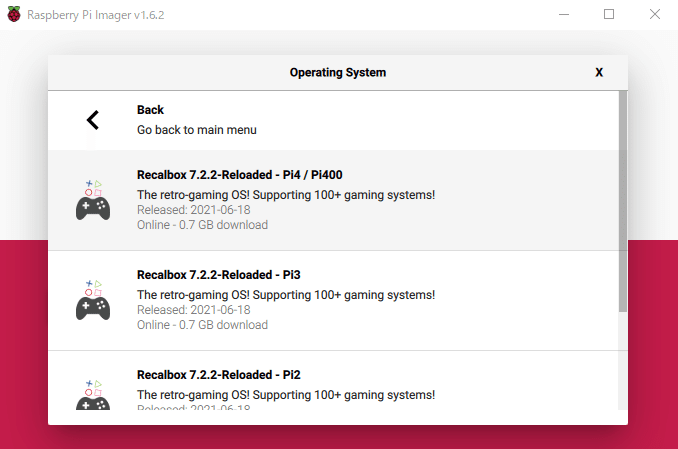The image size is (678, 449).
Task: Click the Raspberry Pi Imager v1.6.2 title text
Action: (x=96, y=15)
